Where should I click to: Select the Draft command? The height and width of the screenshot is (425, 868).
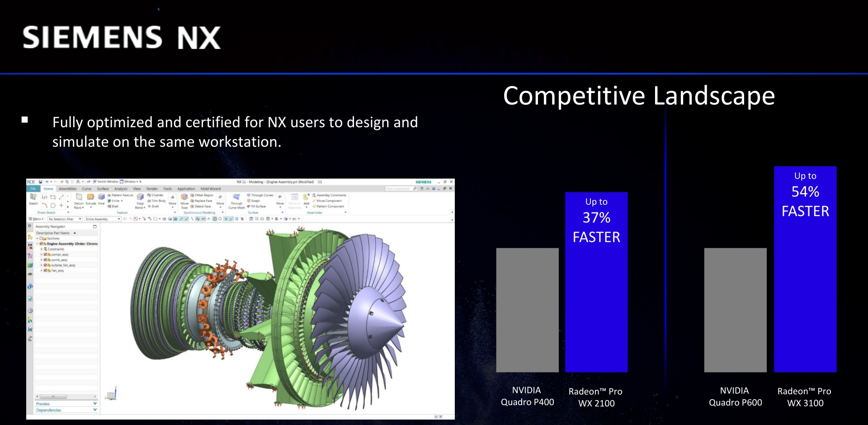coord(153,206)
